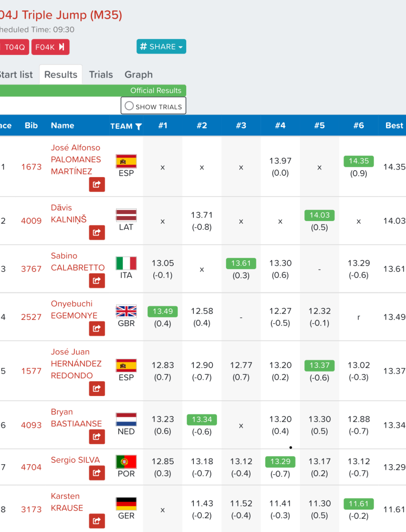Click bib number 4009
The height and width of the screenshot is (532, 406).
[x=31, y=221]
